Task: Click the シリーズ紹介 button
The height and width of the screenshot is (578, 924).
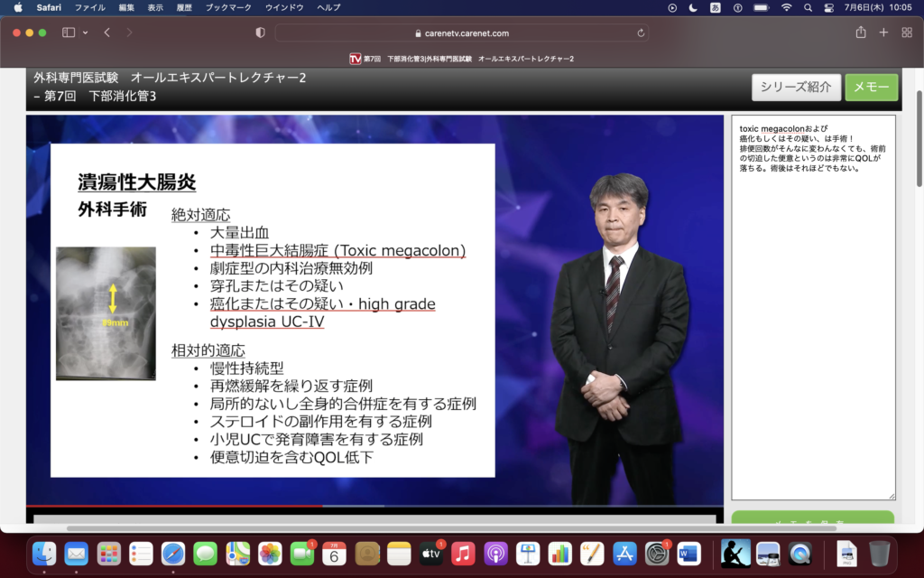Action: [x=796, y=87]
